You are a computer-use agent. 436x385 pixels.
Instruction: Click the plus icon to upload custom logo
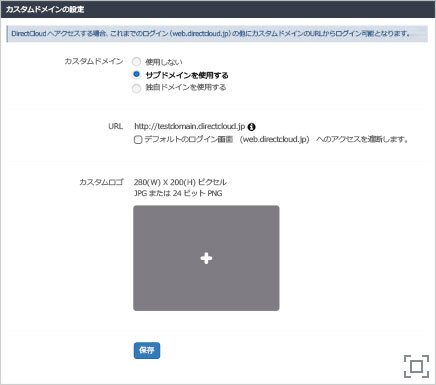tap(206, 258)
